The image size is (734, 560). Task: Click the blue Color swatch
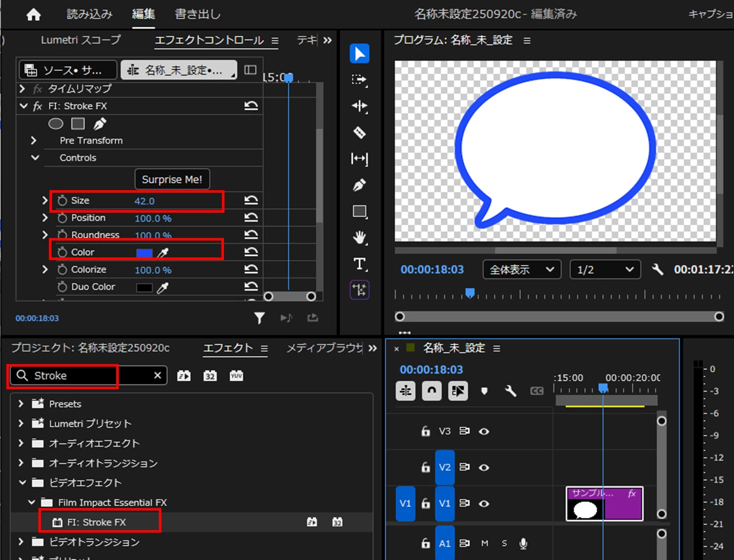[144, 253]
